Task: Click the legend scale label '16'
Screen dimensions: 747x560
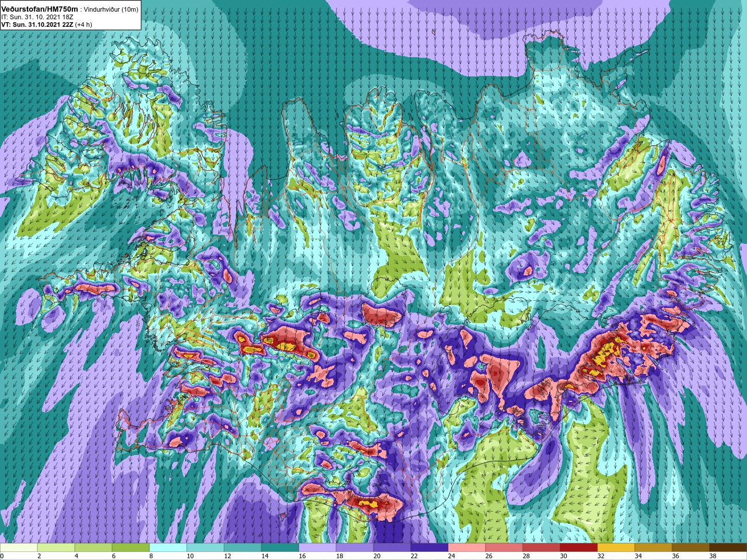Action: click(302, 556)
